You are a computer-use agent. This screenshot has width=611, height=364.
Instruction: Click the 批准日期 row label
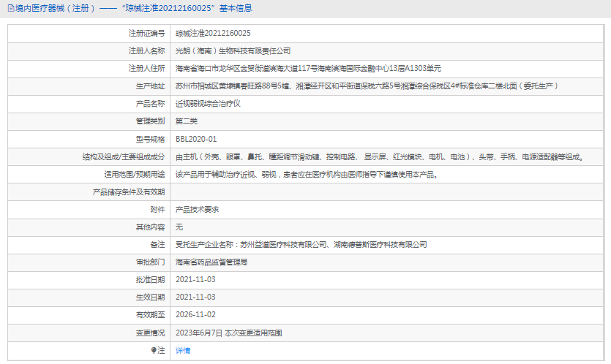151,279
